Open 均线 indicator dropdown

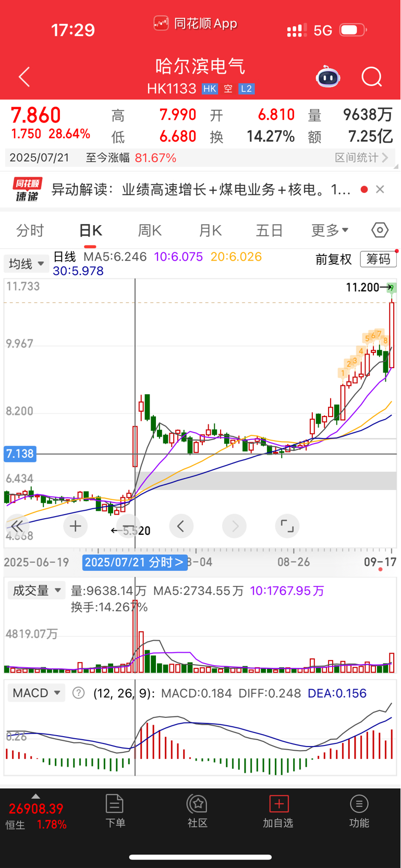point(27,264)
